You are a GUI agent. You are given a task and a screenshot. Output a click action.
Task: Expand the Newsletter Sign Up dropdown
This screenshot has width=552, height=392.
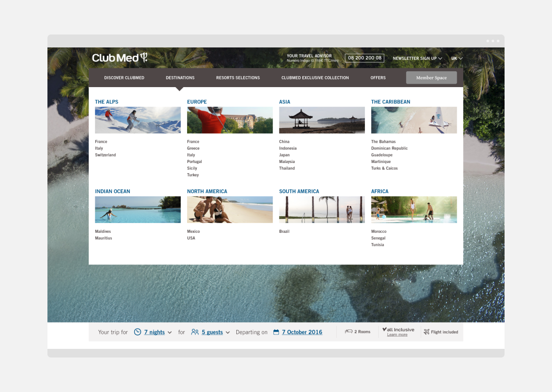point(417,58)
